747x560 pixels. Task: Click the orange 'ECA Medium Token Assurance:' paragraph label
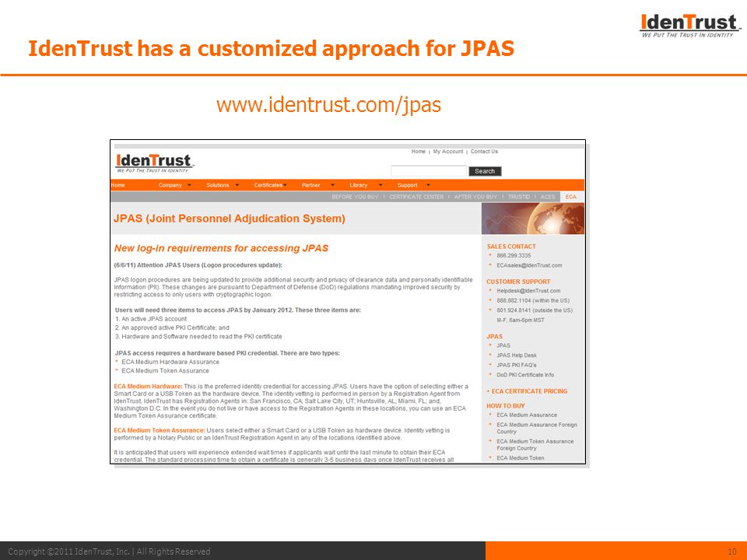tap(160, 430)
